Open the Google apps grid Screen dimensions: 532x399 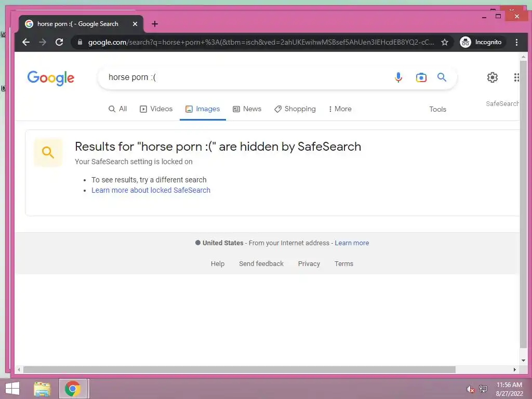pos(516,77)
